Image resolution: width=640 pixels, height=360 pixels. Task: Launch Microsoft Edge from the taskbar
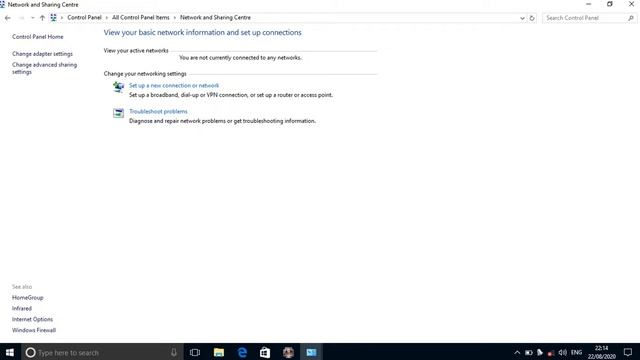click(x=242, y=352)
